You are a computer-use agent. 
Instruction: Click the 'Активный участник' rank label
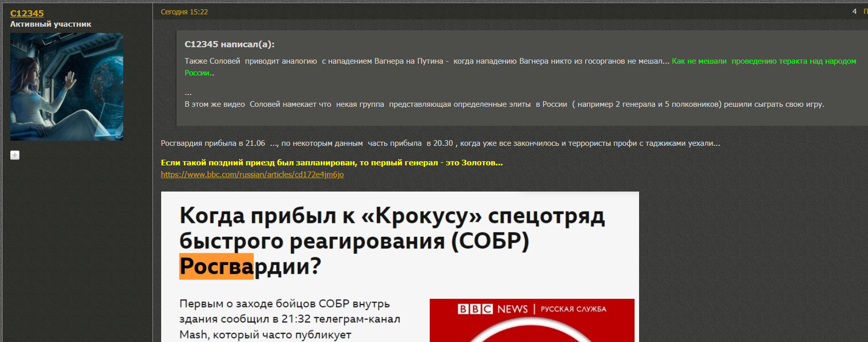click(51, 24)
